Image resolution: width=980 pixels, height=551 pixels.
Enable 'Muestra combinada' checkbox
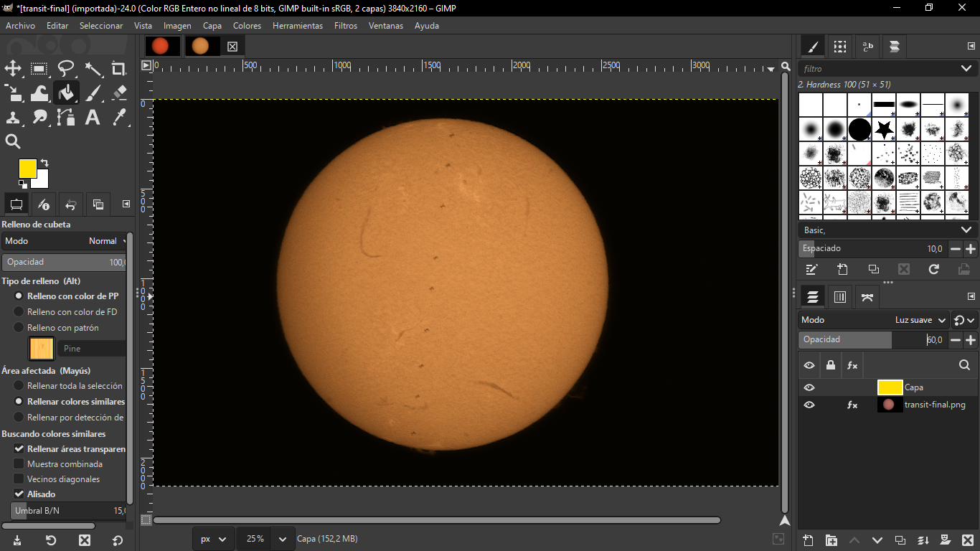[x=19, y=464]
